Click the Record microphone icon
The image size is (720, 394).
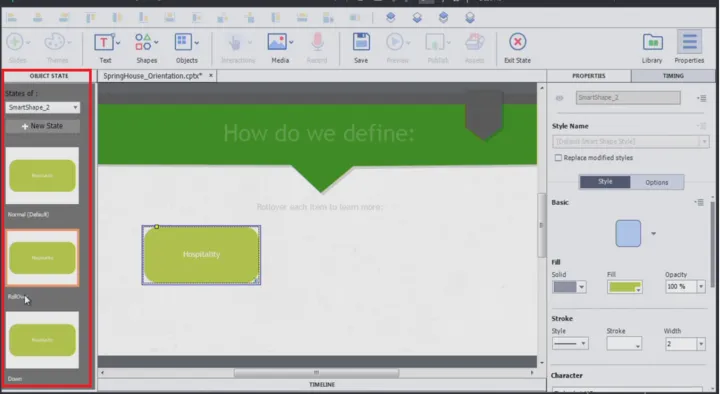(317, 42)
